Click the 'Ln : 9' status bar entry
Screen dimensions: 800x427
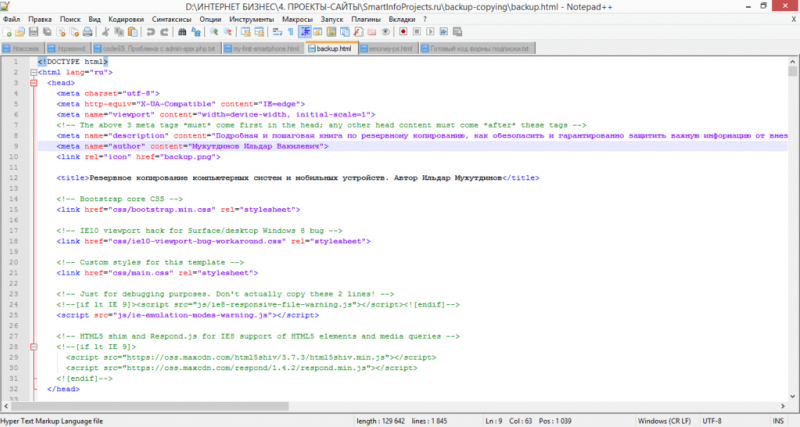[493, 421]
